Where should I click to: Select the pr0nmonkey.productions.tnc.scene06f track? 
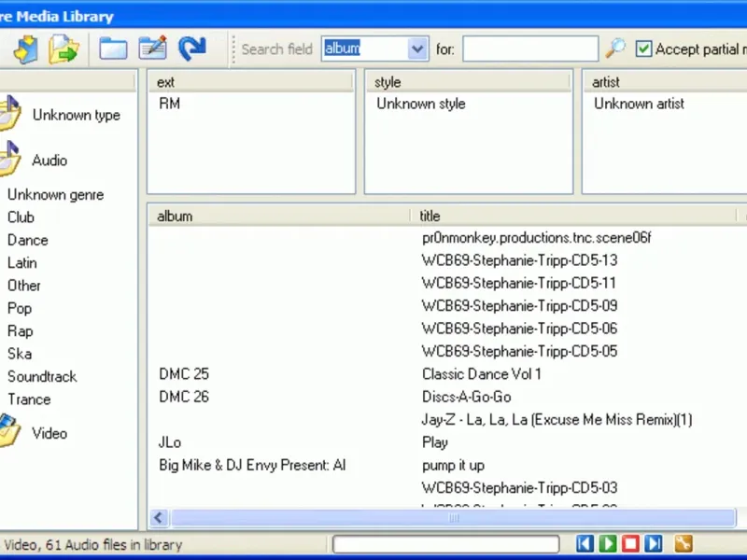point(536,238)
